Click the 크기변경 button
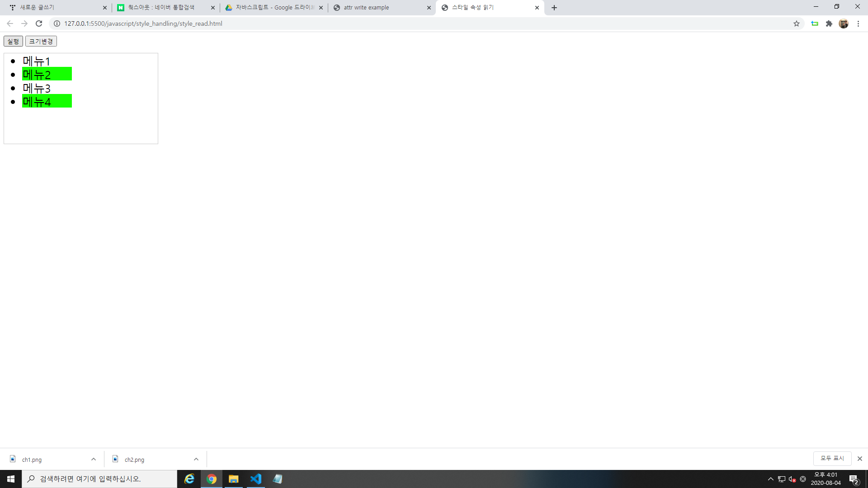Viewport: 868px width, 488px height. tap(41, 41)
